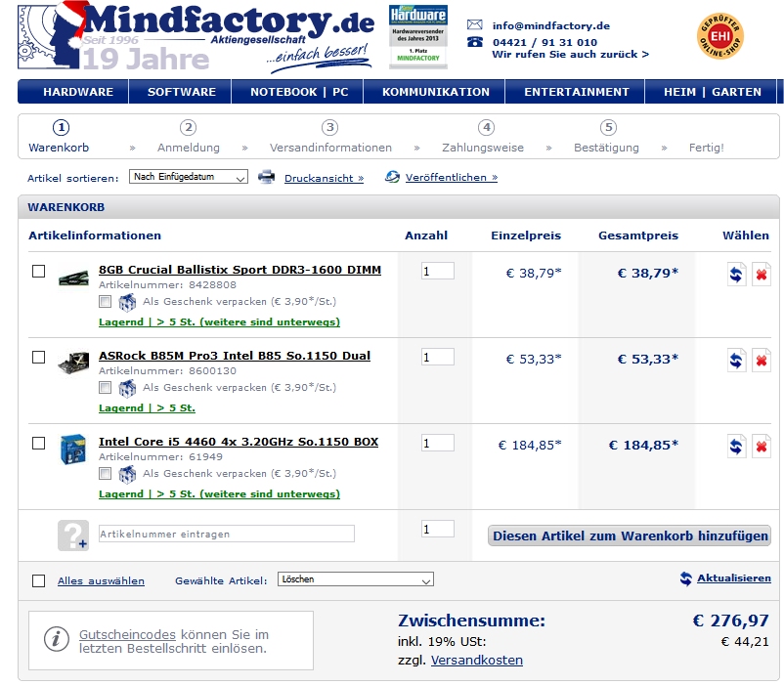784x685 pixels.
Task: Refresh quantity for Crucial Ballistix row
Action: coord(736,275)
